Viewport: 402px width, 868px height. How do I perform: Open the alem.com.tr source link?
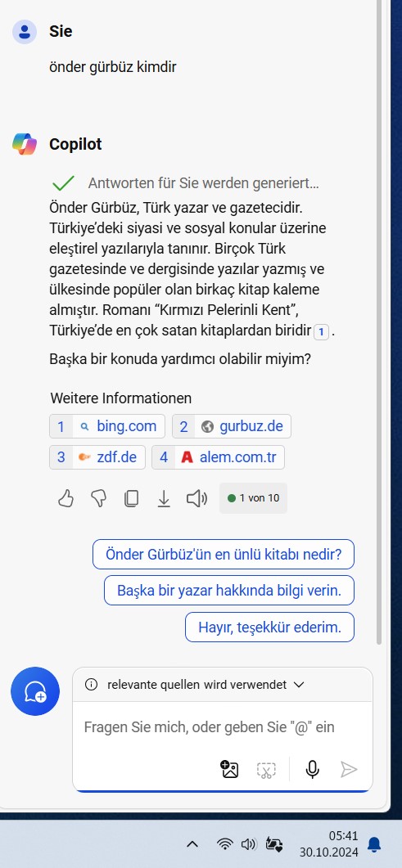pos(218,457)
